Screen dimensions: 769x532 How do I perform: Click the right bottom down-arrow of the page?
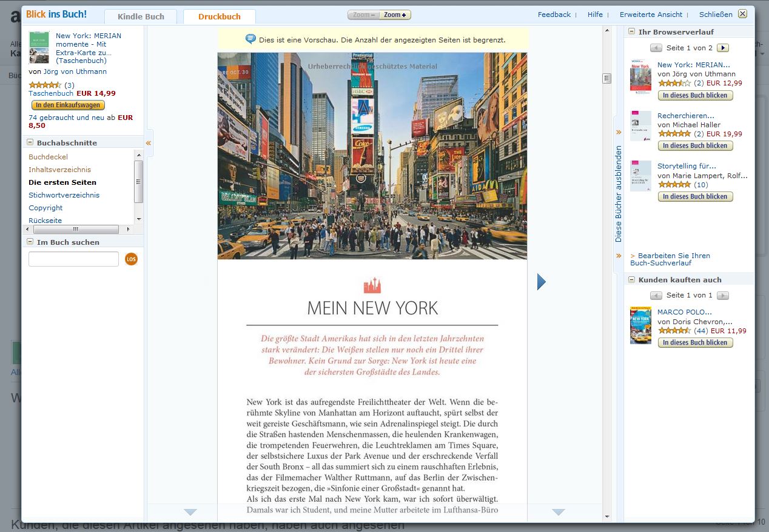[559, 513]
